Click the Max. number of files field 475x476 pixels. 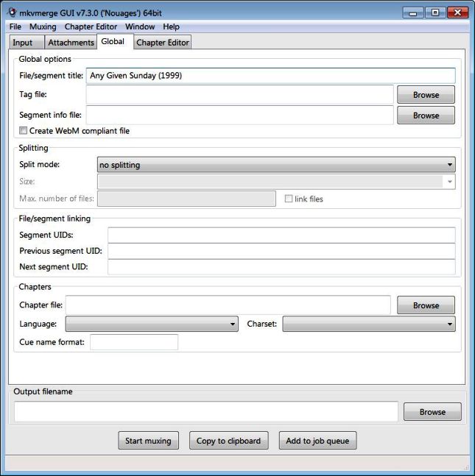tap(186, 199)
